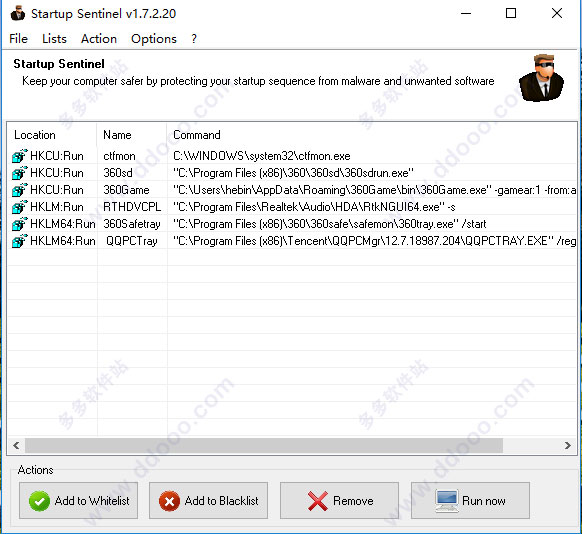Click the 360tray.exe /start command
The image size is (582, 534).
(330, 224)
